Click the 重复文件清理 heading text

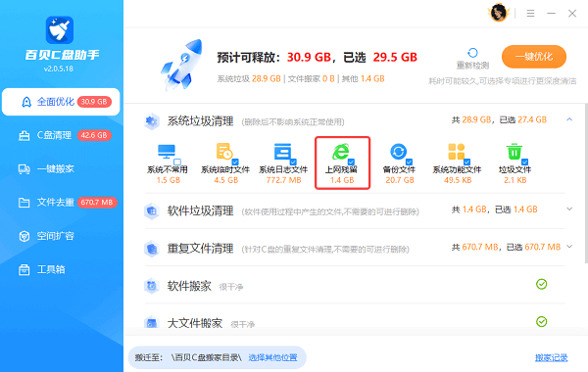(x=200, y=249)
